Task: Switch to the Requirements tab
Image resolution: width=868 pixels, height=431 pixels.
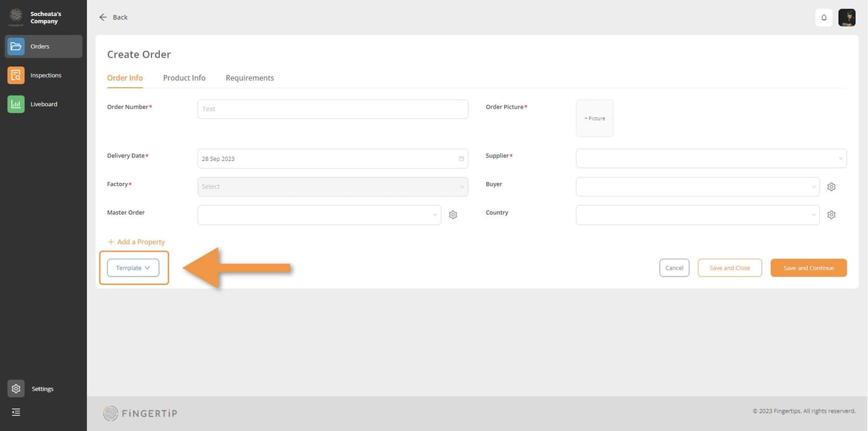Action: pos(250,78)
